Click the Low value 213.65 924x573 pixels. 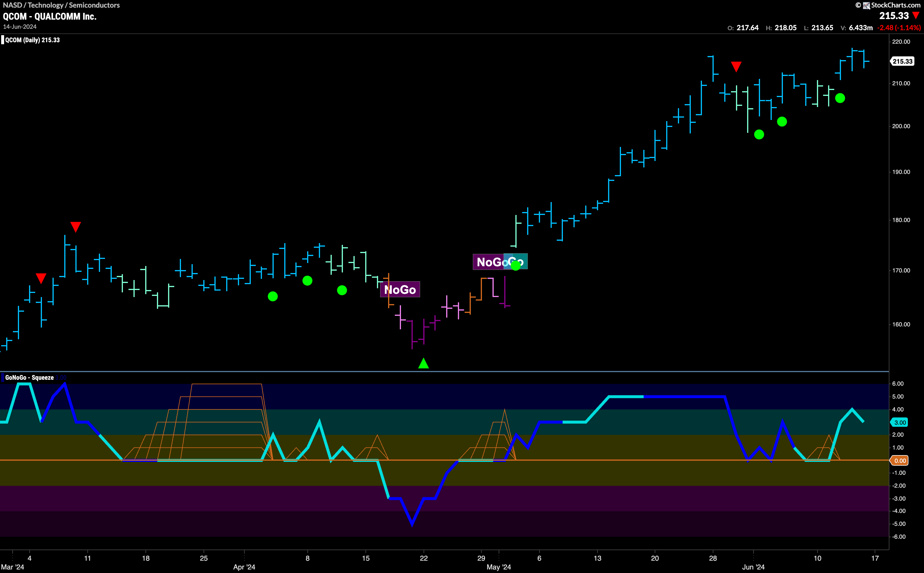[822, 28]
